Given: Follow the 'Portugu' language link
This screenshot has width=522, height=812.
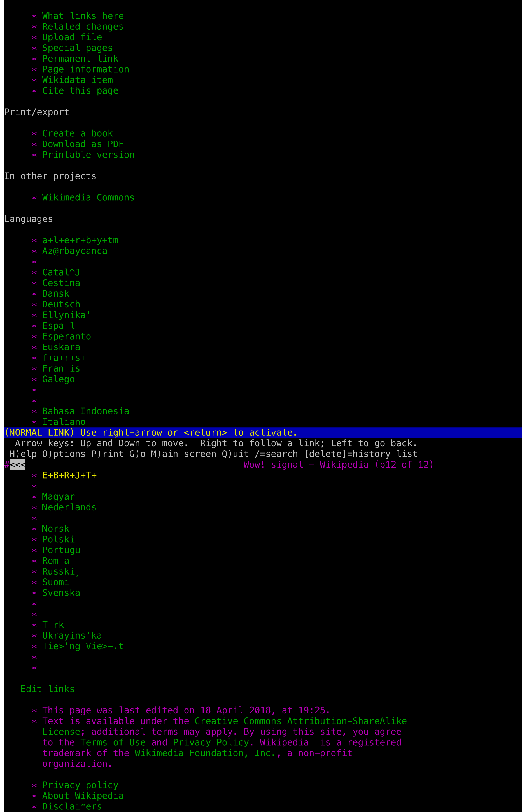Looking at the screenshot, I should pyautogui.click(x=61, y=550).
